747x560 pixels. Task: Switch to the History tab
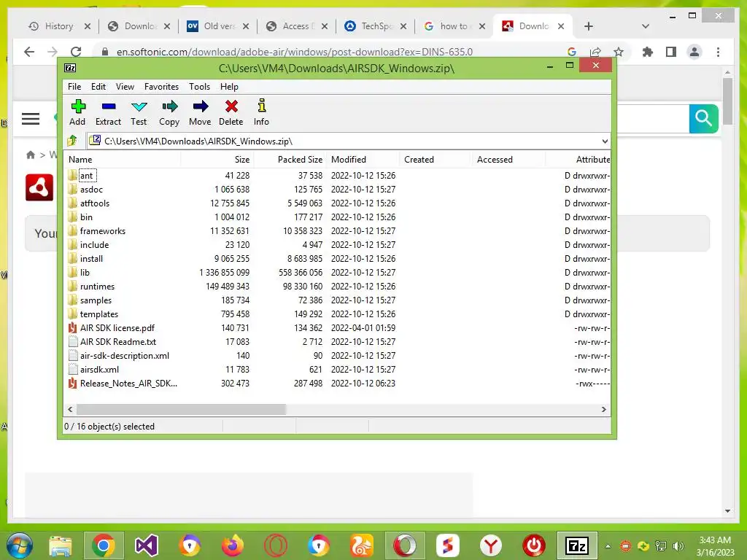(x=59, y=26)
